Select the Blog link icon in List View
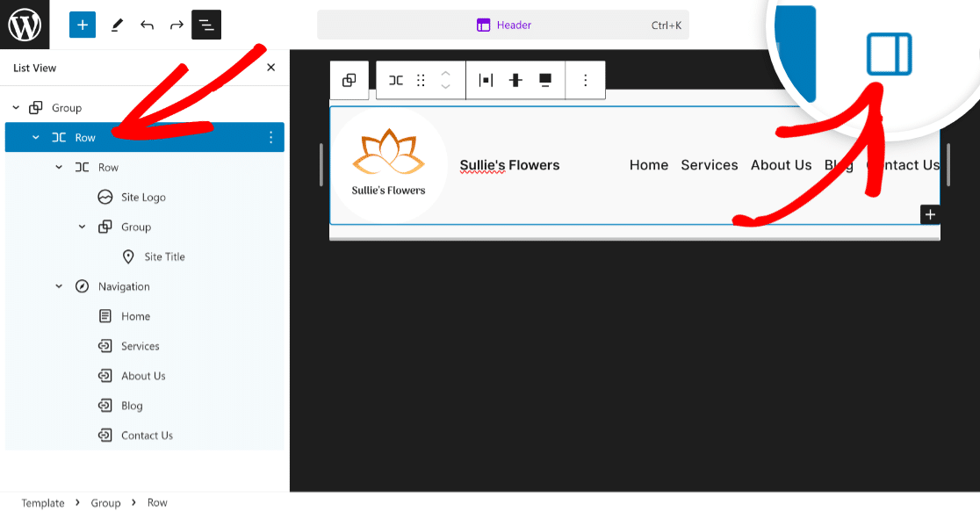This screenshot has width=980, height=512. pos(105,406)
